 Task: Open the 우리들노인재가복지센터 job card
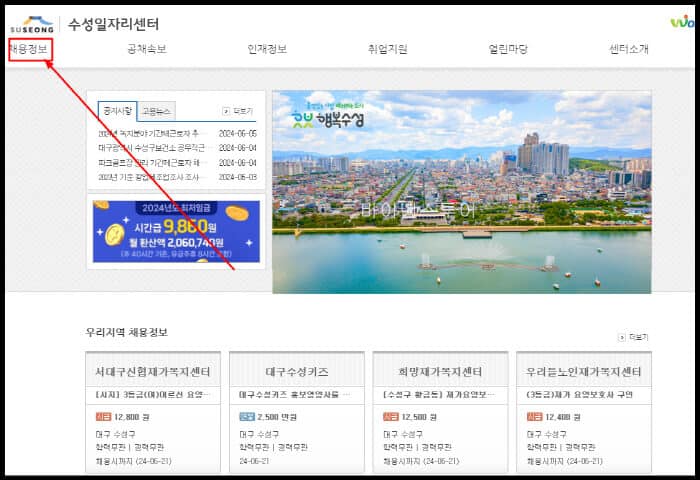tap(584, 413)
